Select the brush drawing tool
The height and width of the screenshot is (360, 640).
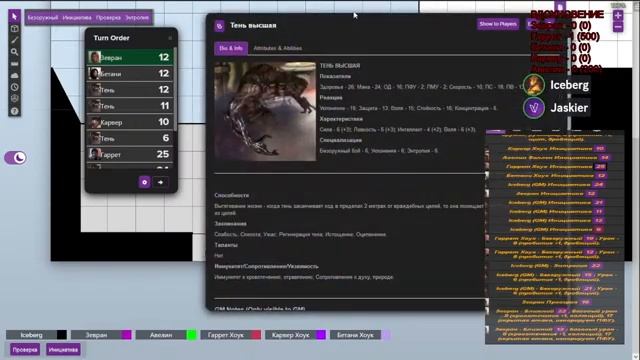point(15,40)
